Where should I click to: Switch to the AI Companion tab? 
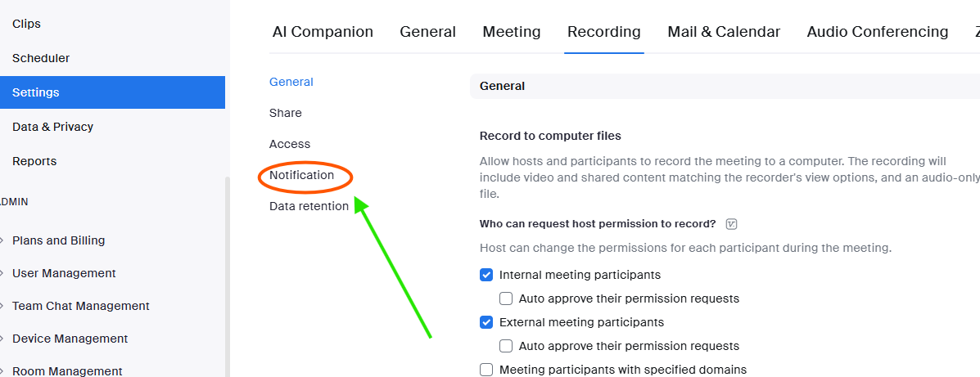pos(323,32)
